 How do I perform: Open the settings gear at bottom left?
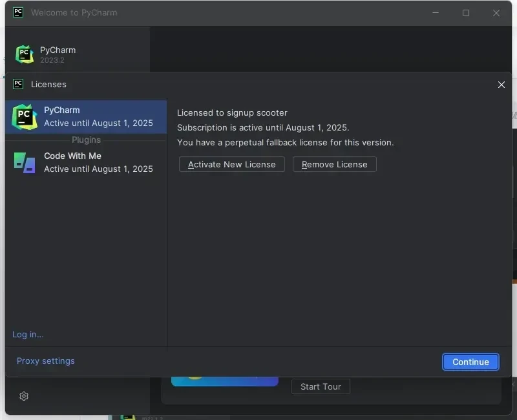[x=24, y=396]
